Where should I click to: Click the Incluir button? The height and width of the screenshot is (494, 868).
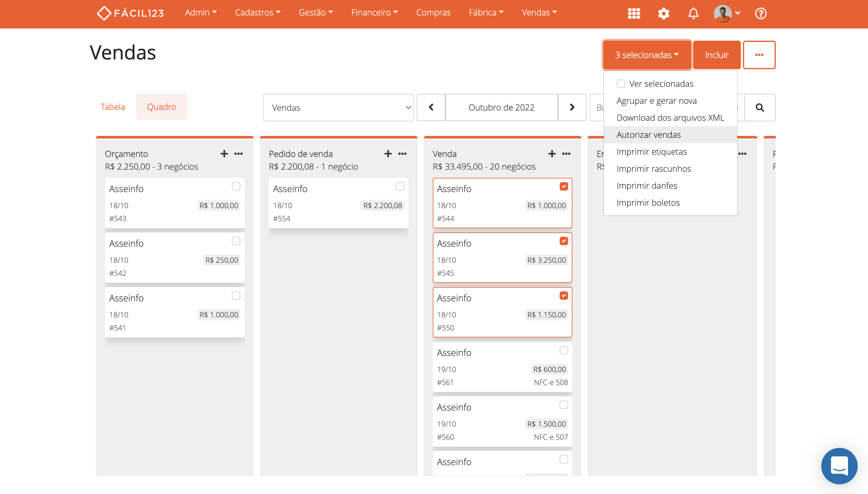716,55
